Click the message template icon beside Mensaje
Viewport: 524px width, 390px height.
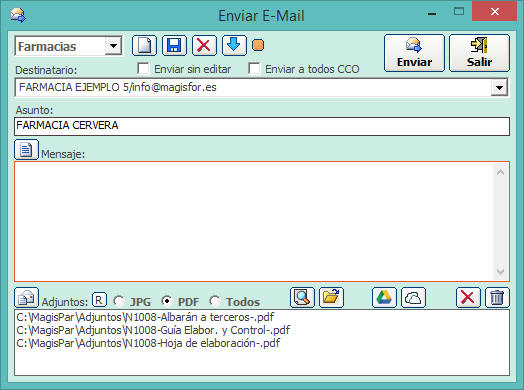[x=26, y=150]
